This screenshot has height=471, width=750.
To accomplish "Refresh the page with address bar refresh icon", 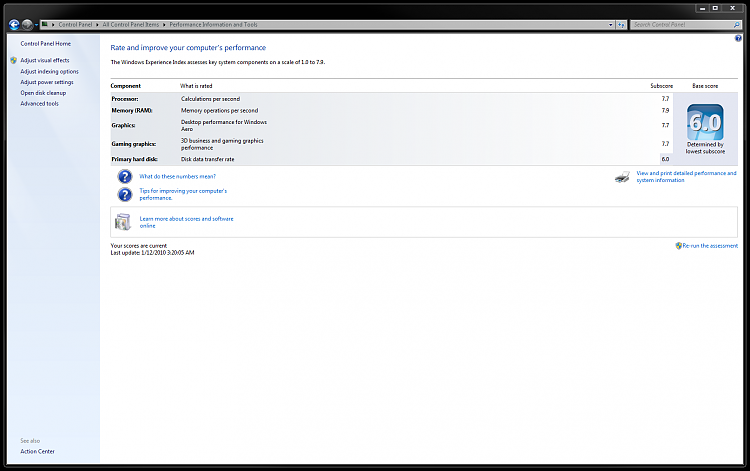I will (x=621, y=25).
